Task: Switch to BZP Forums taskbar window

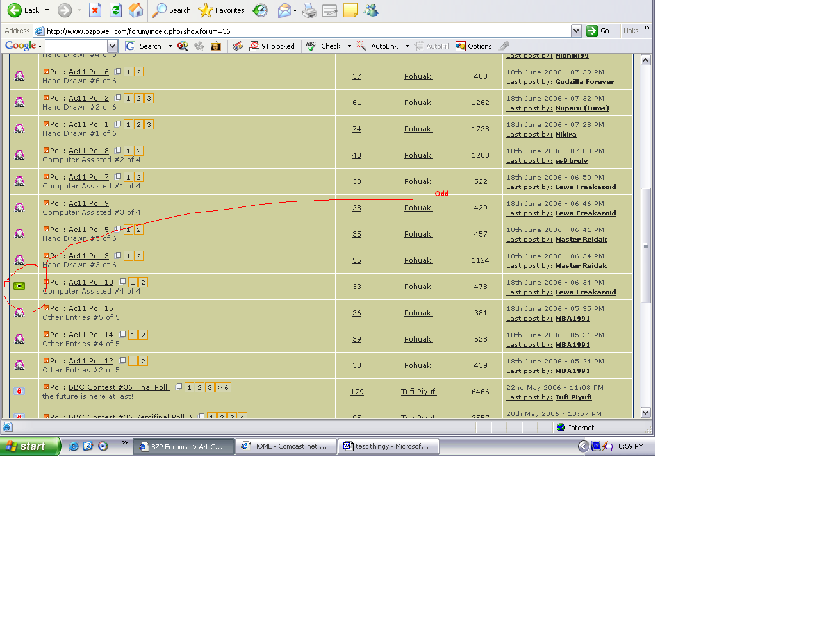Action: pyautogui.click(x=183, y=446)
